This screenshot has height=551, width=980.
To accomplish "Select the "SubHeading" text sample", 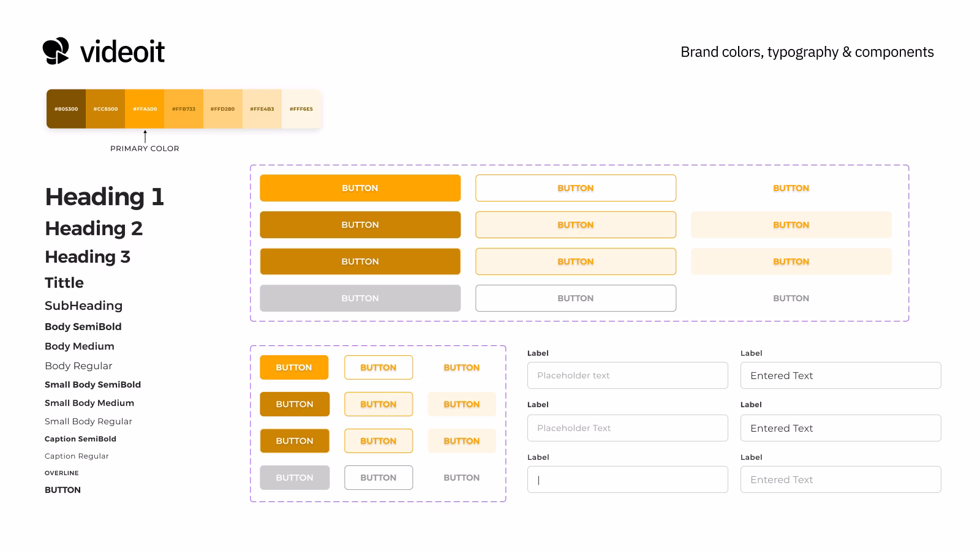I will [x=83, y=305].
